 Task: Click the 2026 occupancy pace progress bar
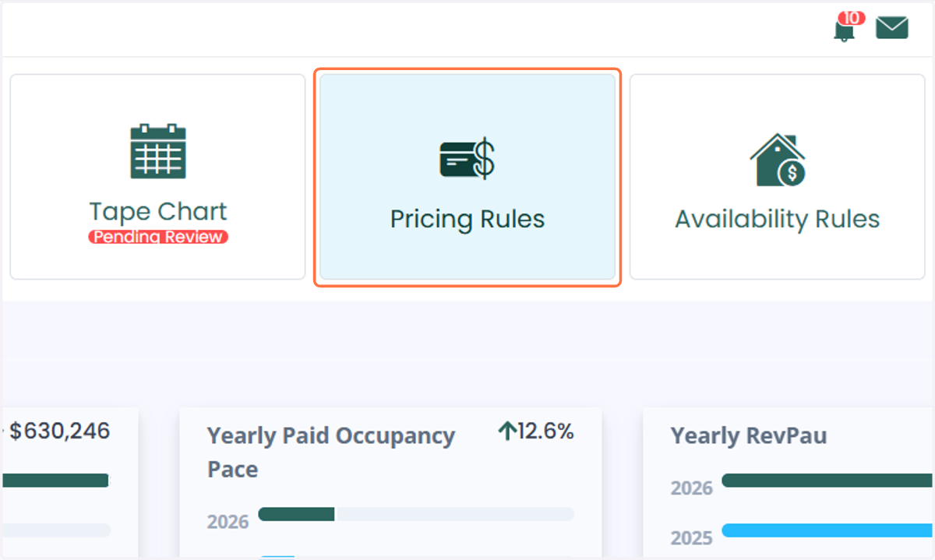click(x=416, y=514)
